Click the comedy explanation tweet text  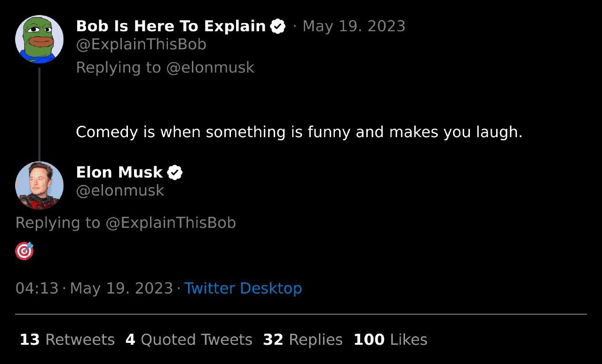[299, 132]
